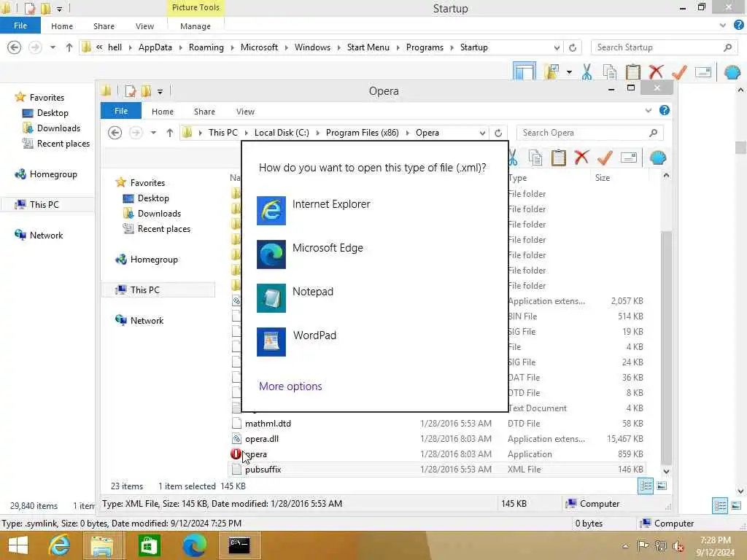The image size is (747, 560).
Task: Select Network in Startup window navigation pane
Action: pos(46,236)
